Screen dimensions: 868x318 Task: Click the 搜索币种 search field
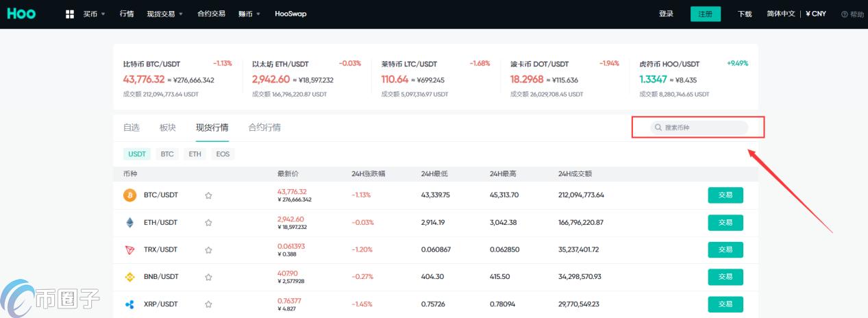699,127
